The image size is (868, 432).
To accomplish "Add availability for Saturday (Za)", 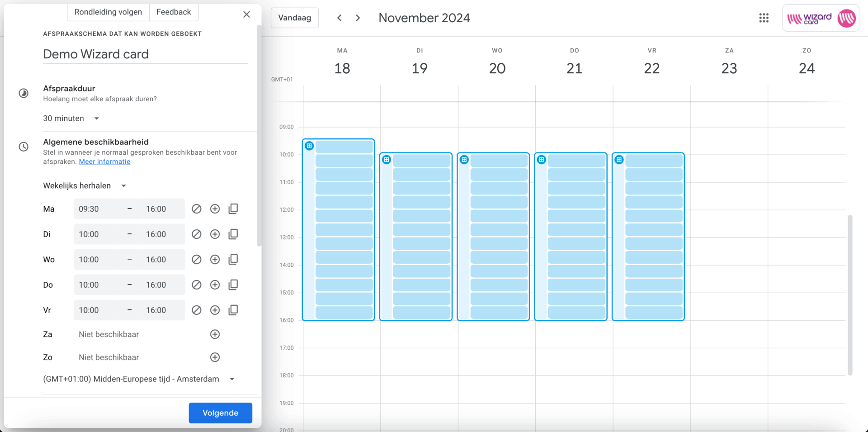I will (215, 334).
